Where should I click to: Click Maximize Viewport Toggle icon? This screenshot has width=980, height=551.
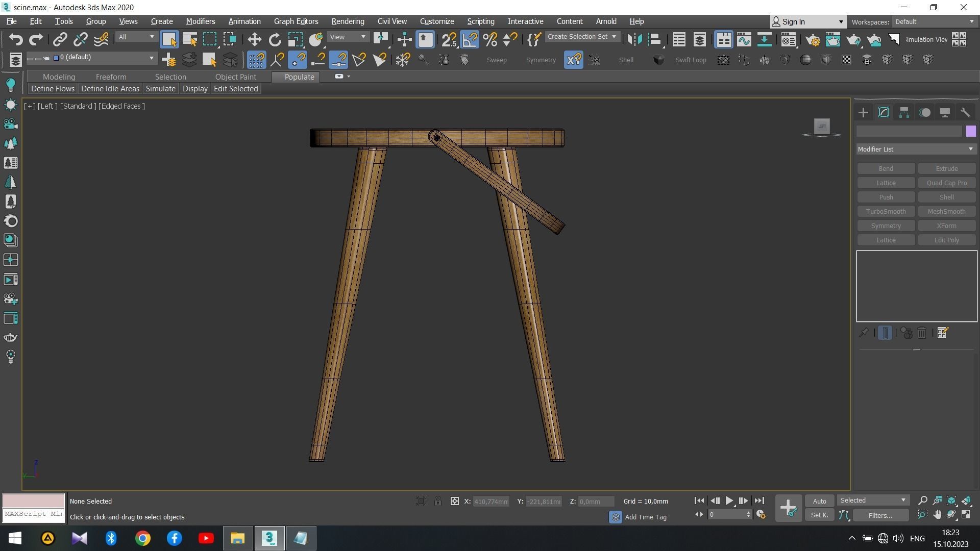coord(966,515)
